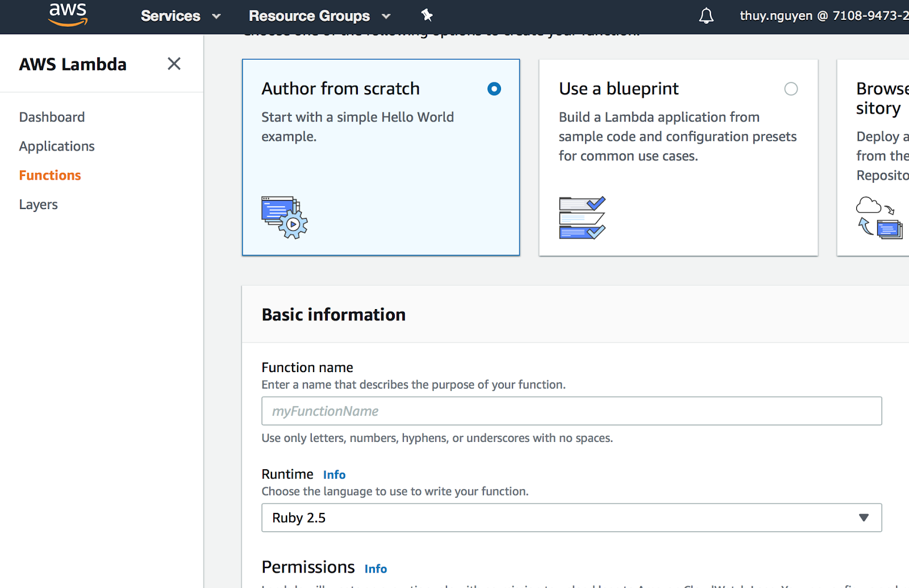
Task: Open Applications in the sidebar
Action: [x=57, y=146]
